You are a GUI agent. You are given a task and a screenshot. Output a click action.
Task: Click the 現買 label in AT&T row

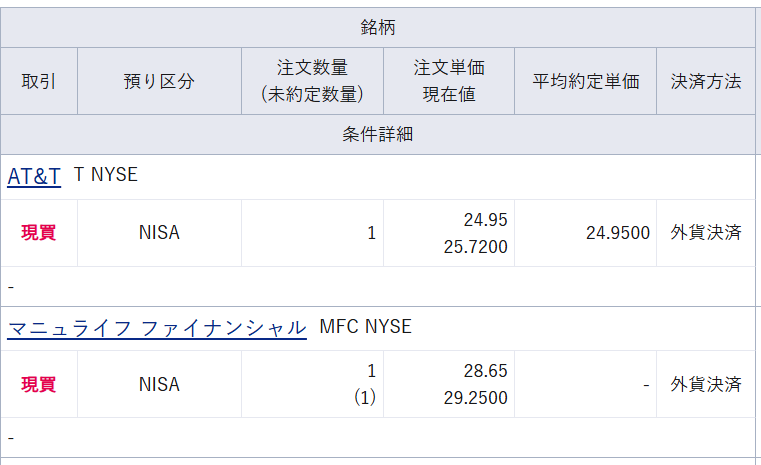[x=39, y=232]
